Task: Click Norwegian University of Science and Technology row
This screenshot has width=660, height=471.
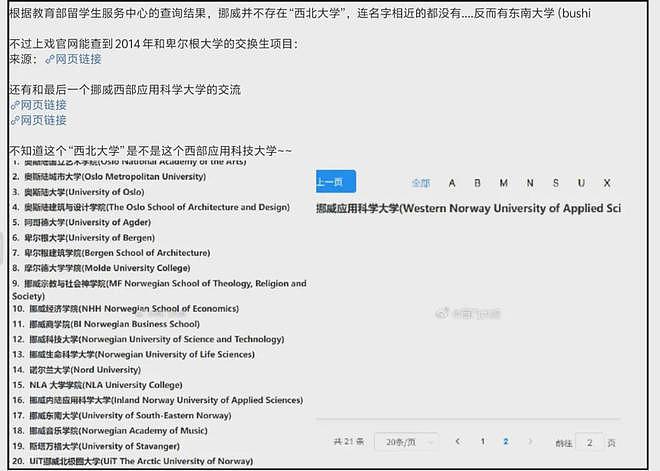Action: pos(149,339)
